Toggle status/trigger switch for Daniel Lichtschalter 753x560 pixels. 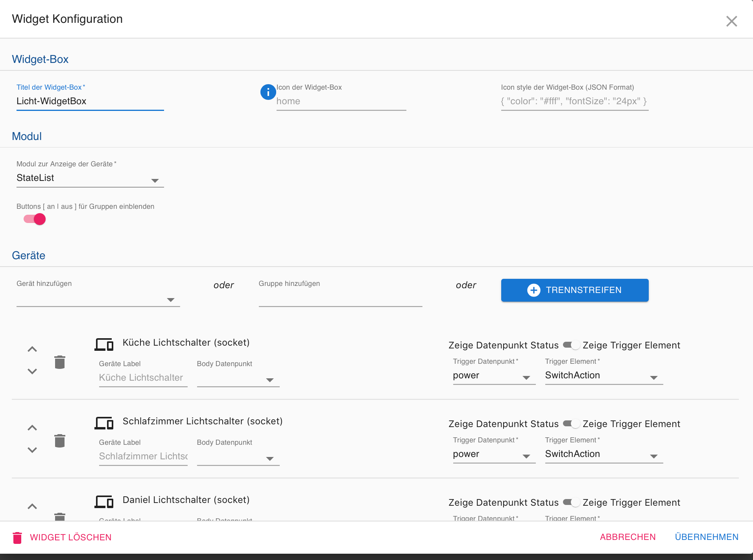(x=571, y=503)
